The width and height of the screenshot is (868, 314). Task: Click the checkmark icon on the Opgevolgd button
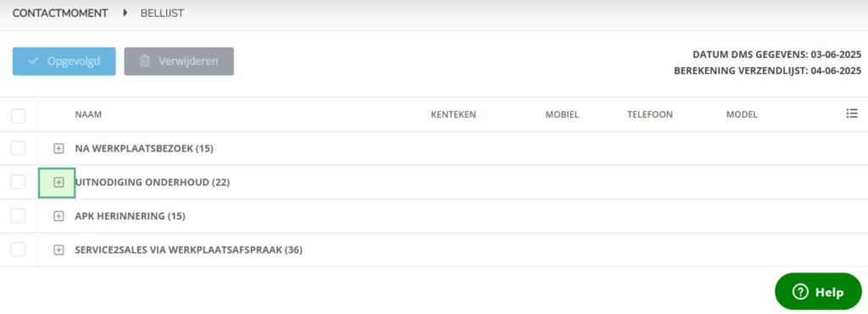[33, 61]
